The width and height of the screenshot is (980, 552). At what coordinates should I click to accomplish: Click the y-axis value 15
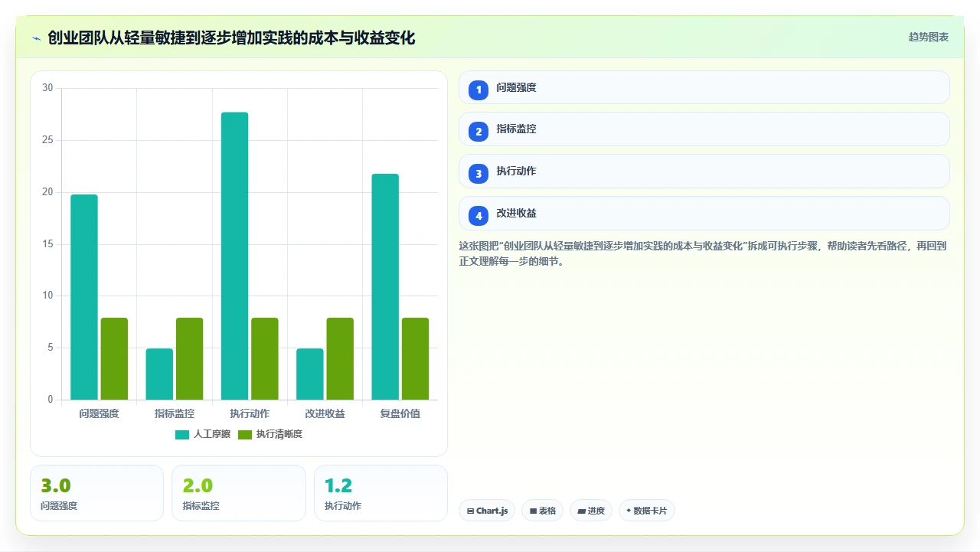tap(47, 244)
